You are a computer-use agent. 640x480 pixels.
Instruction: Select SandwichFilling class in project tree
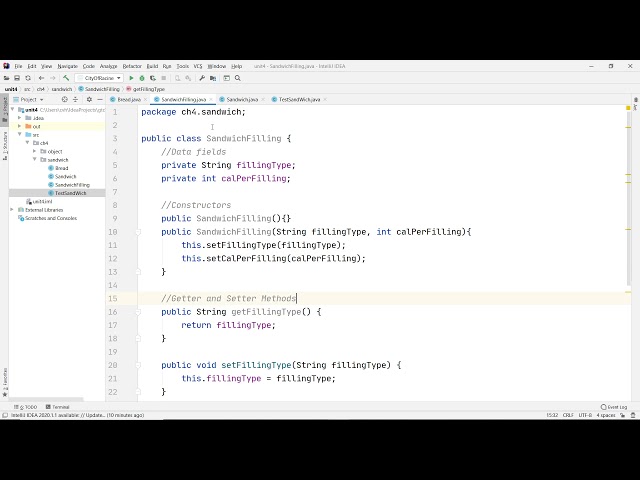69,185
